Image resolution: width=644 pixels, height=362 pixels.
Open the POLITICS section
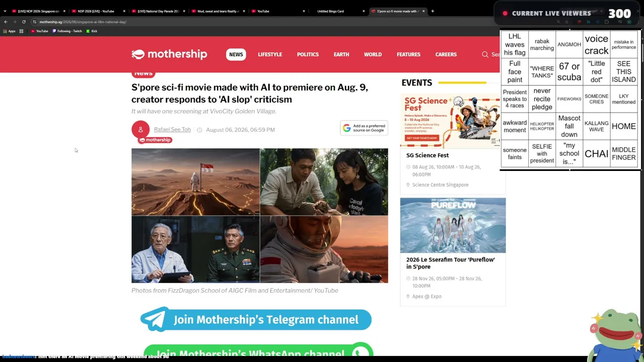308,54
